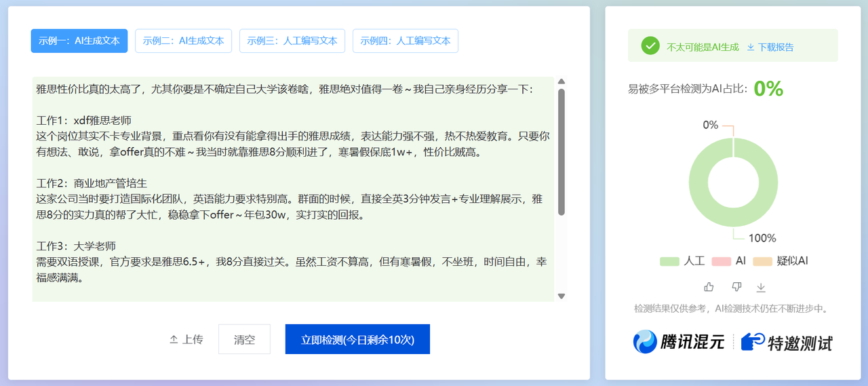The image size is (868, 386).
Task: Click the 上传 upload icon
Action: click(x=174, y=339)
